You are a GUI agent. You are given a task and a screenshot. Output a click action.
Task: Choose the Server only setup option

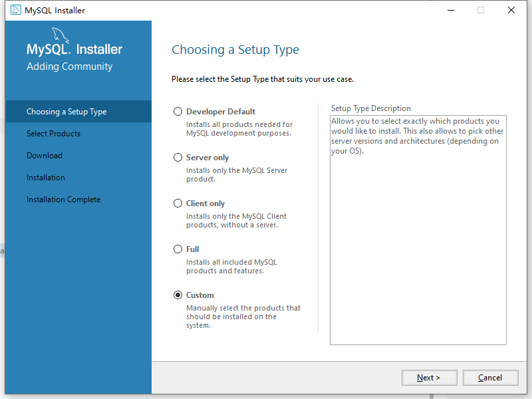[x=178, y=158]
